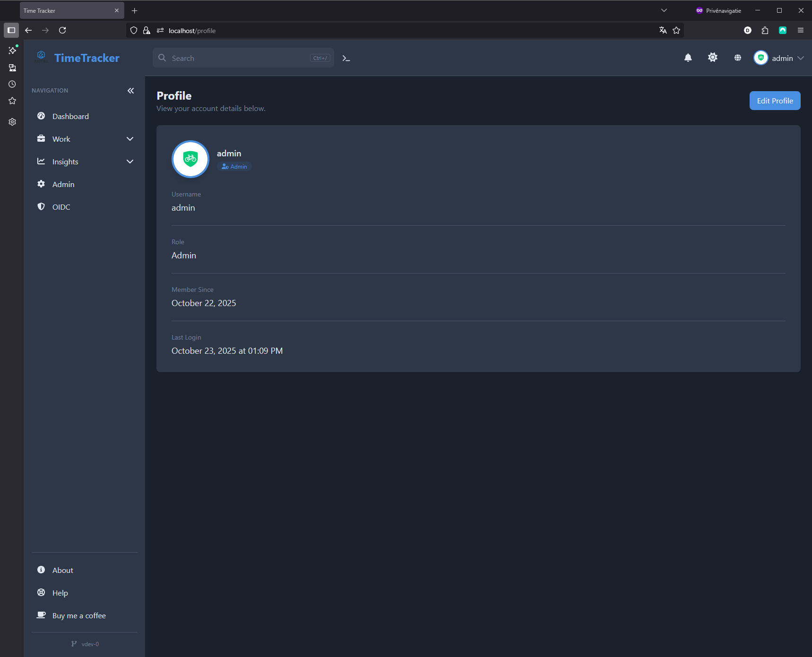Click the Edit Profile button

coord(775,101)
